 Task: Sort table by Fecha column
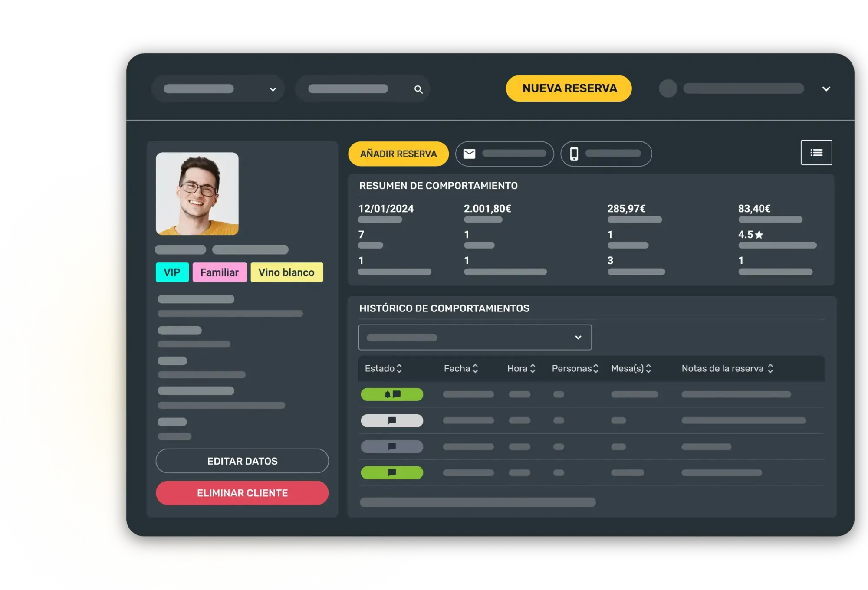pyautogui.click(x=461, y=368)
